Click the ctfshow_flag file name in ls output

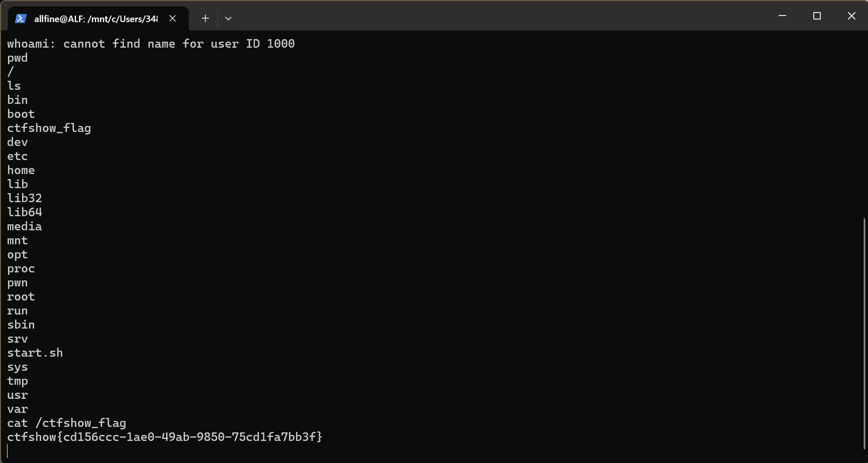point(49,128)
